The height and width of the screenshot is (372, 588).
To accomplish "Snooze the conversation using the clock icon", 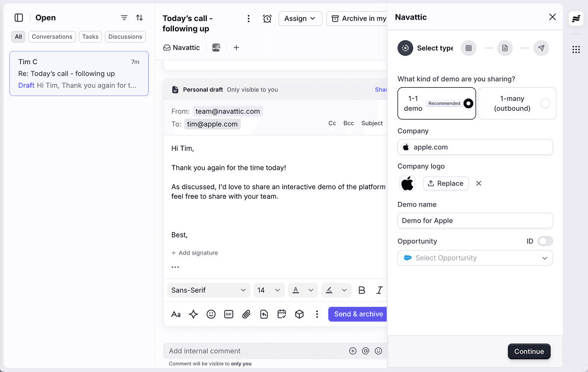I will click(267, 18).
